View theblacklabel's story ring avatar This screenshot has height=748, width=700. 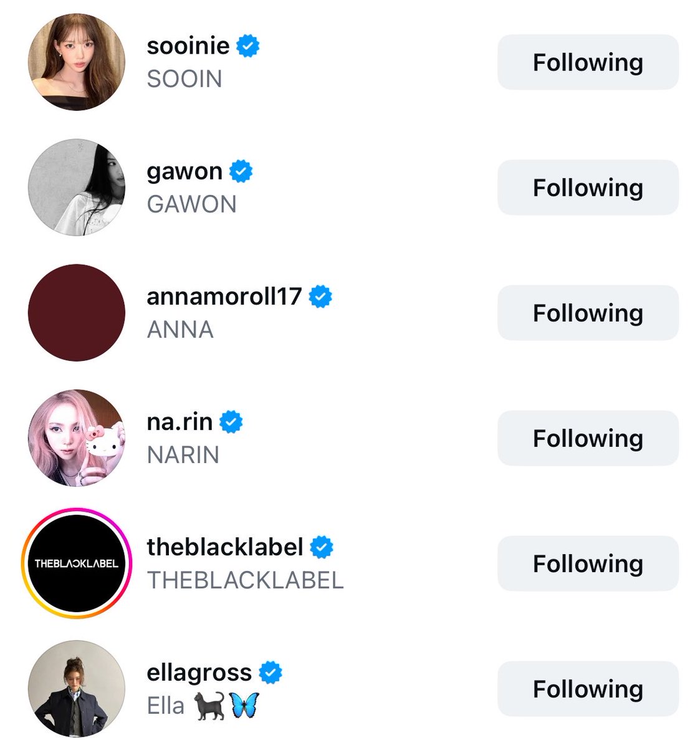pyautogui.click(x=77, y=563)
